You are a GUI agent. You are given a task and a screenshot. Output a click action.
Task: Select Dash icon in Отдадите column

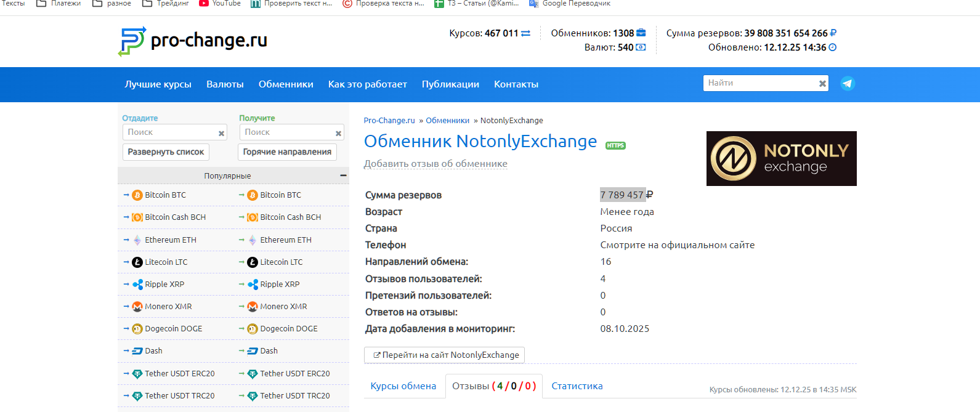137,351
